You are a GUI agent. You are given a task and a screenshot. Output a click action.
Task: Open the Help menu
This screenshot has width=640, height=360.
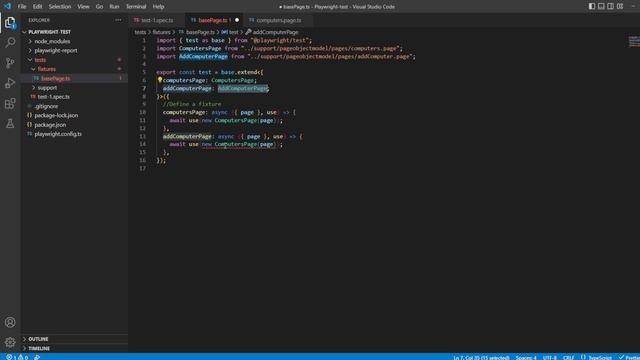(158, 7)
